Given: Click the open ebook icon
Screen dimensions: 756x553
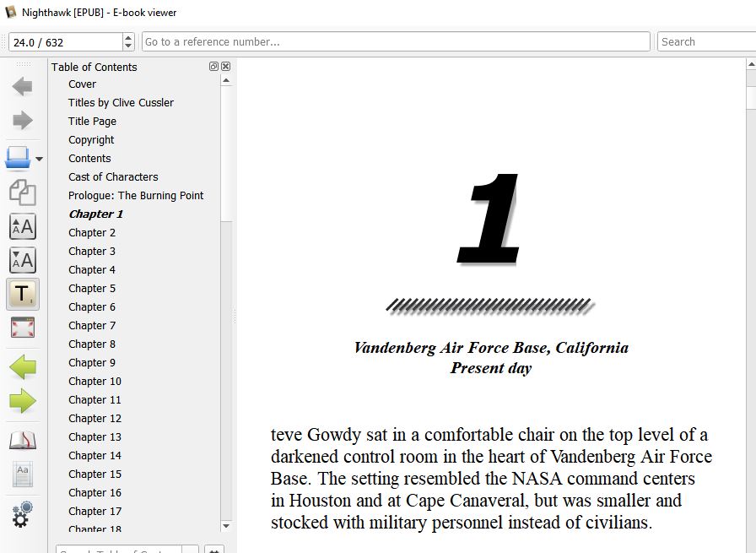Looking at the screenshot, I should click(18, 158).
